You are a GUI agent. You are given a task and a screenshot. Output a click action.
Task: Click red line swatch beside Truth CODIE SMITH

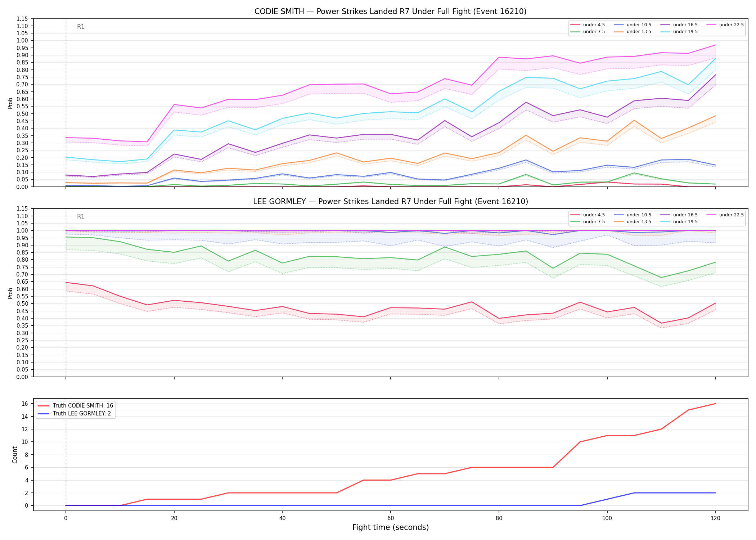pos(44,406)
